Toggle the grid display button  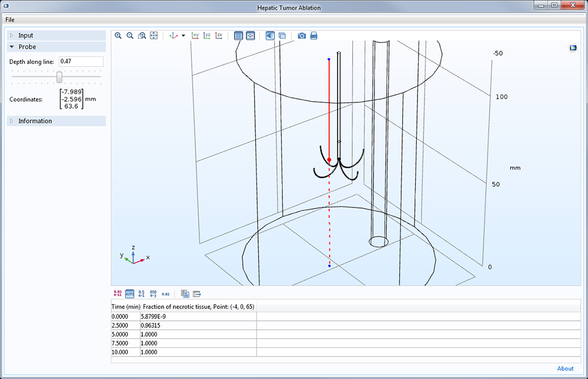click(238, 36)
